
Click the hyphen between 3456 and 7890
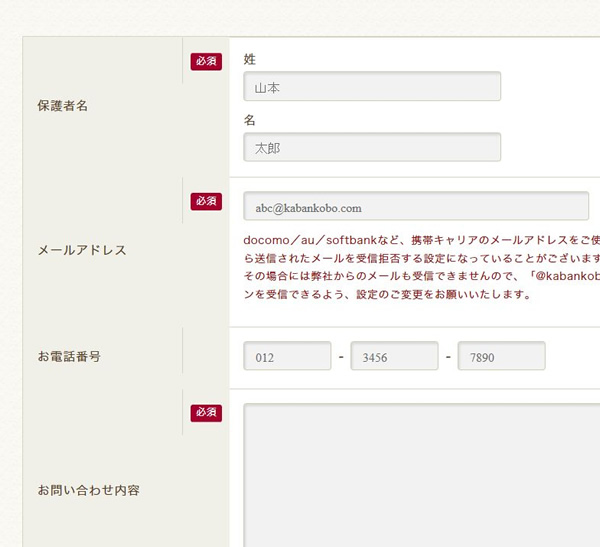coord(448,357)
